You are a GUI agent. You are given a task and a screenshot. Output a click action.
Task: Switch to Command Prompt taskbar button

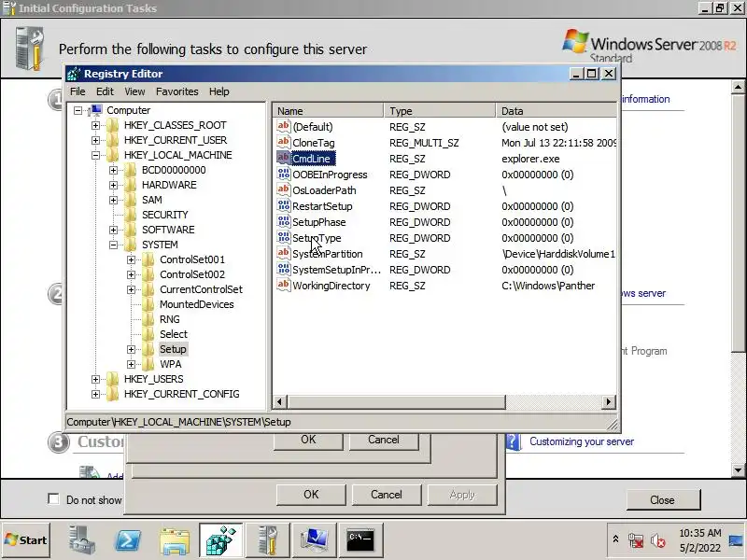point(360,540)
